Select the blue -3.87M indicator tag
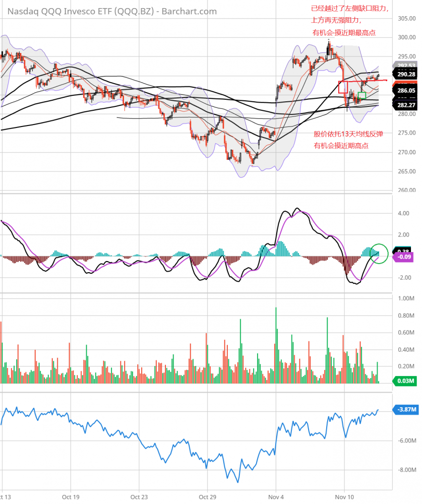Image resolution: width=422 pixels, height=504 pixels. (405, 409)
